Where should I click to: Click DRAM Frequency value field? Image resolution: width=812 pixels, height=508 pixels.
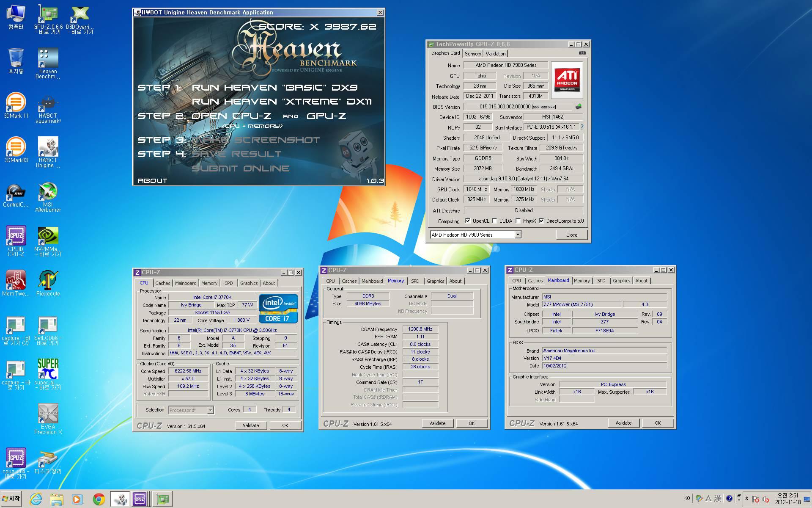point(420,329)
